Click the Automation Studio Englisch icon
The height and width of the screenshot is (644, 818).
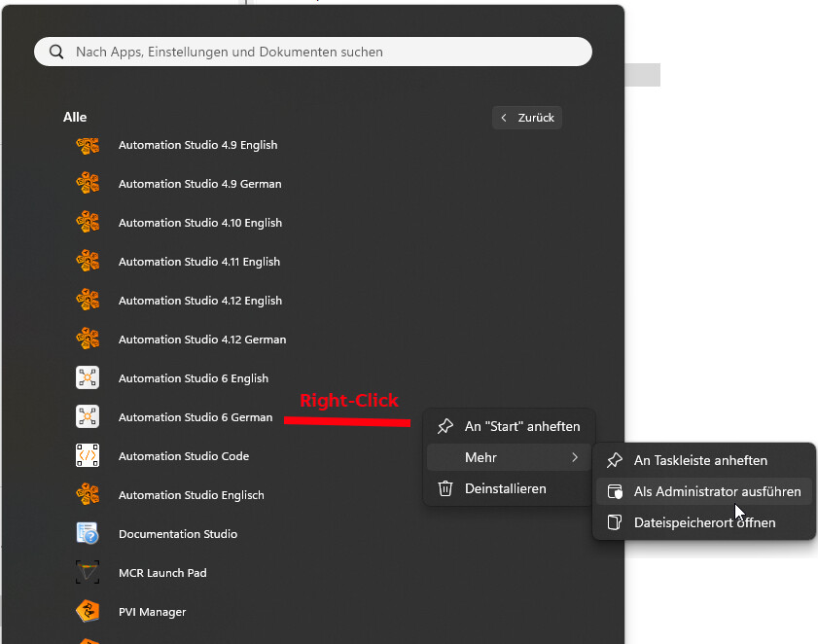click(x=88, y=495)
